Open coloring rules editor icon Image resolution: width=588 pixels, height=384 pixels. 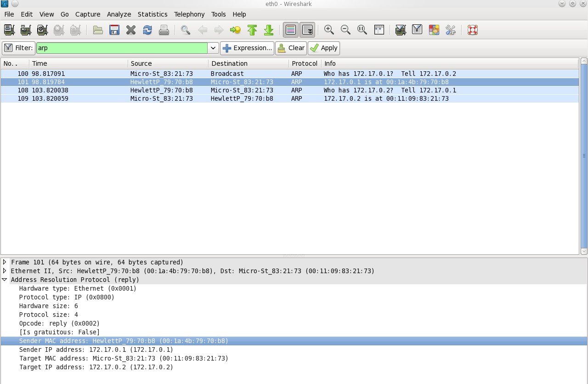coord(434,30)
